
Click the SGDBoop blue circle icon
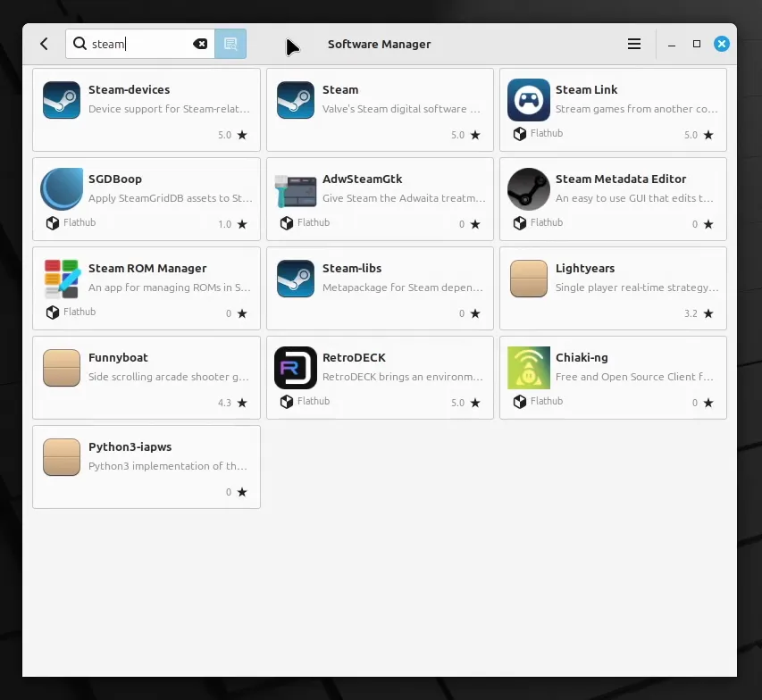click(x=62, y=189)
